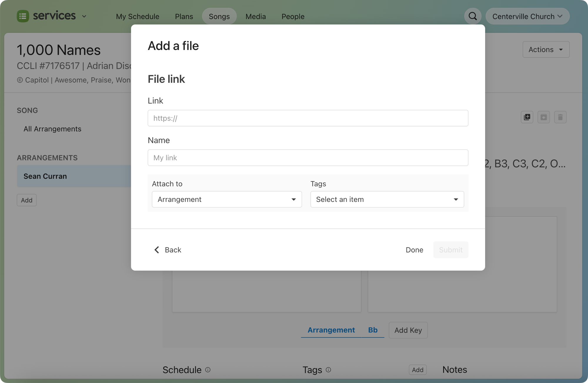The image size is (588, 383).
Task: Click the Services logo icon
Action: [23, 16]
